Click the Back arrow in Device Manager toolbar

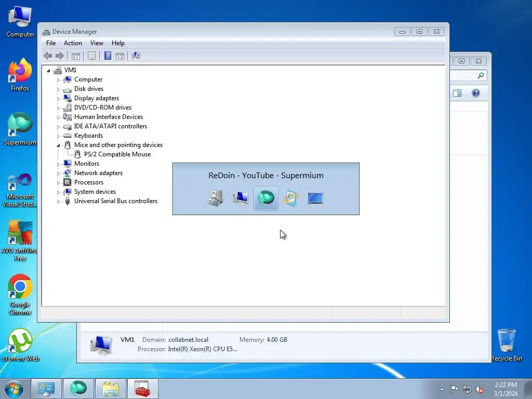(x=48, y=56)
